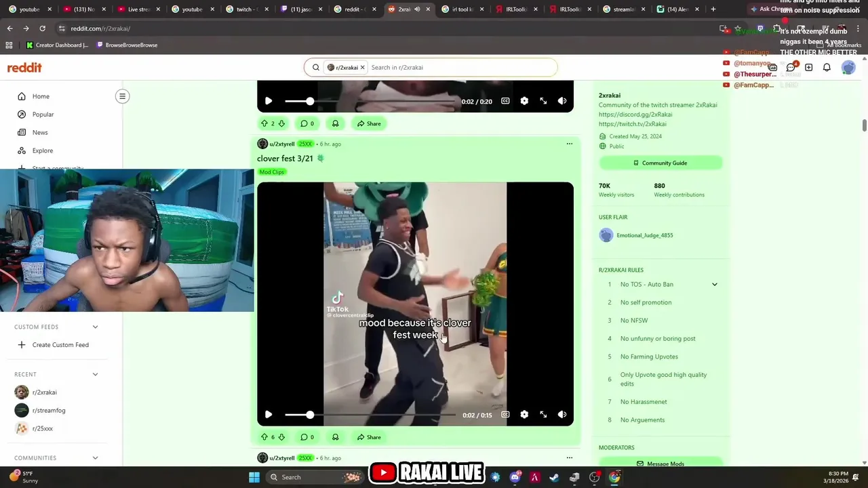
Task: Fullscreen the 0:20 video
Action: click(543, 101)
